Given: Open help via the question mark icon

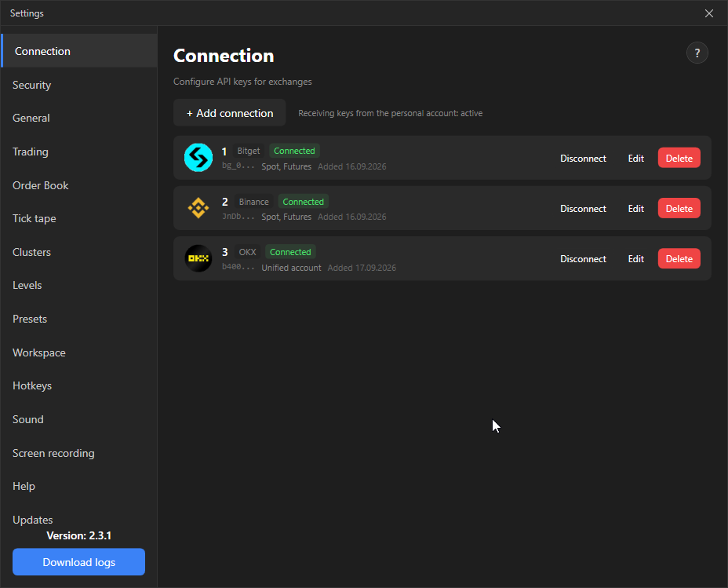Looking at the screenshot, I should pyautogui.click(x=697, y=53).
